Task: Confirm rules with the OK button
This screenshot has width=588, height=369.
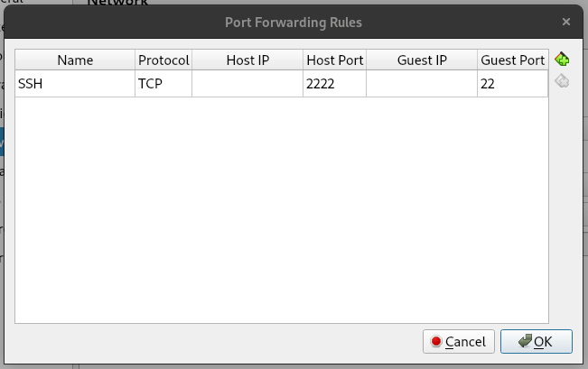Action: [536, 342]
